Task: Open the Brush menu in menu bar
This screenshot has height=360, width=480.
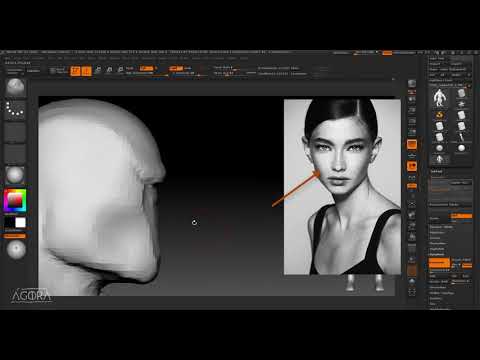Action: (x=17, y=58)
